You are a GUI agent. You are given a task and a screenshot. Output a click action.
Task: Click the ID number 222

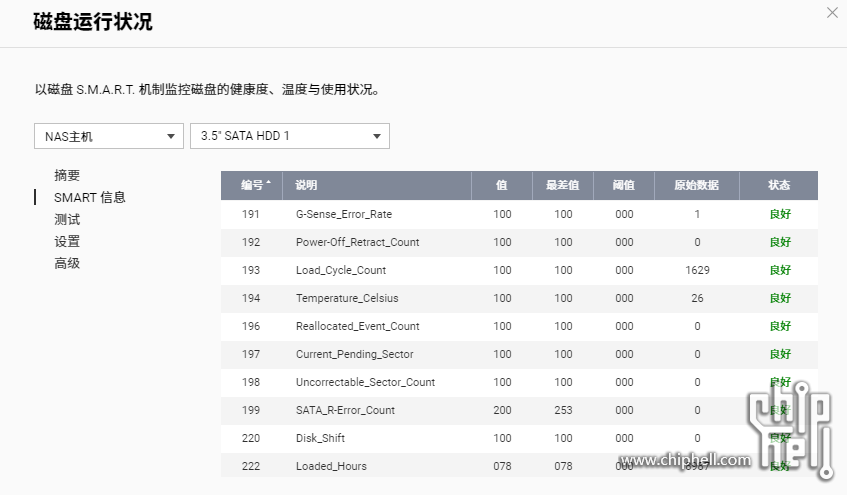251,466
